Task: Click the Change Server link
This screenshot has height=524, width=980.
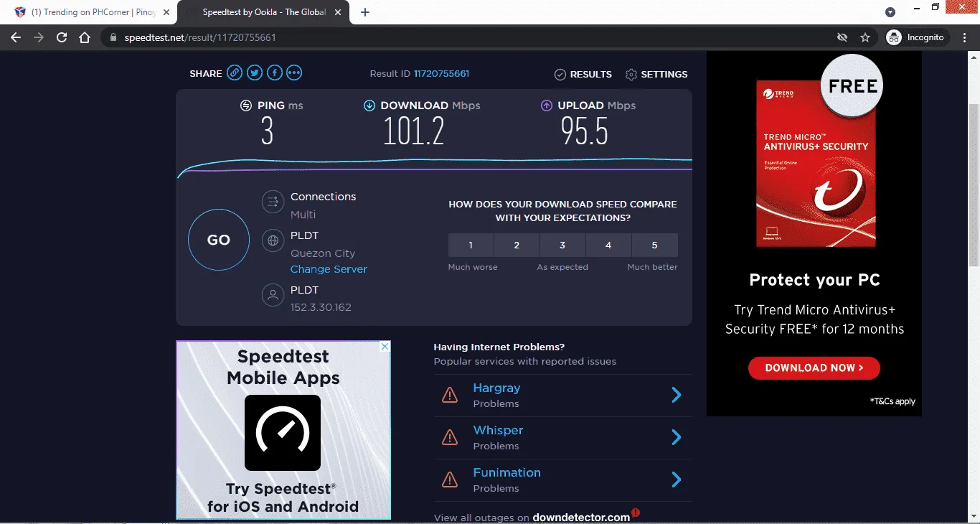Action: coord(329,269)
